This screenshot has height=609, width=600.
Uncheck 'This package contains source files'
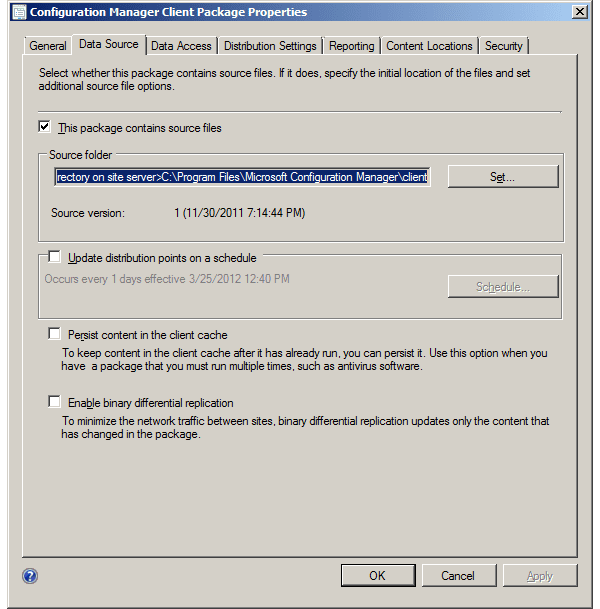point(44,128)
